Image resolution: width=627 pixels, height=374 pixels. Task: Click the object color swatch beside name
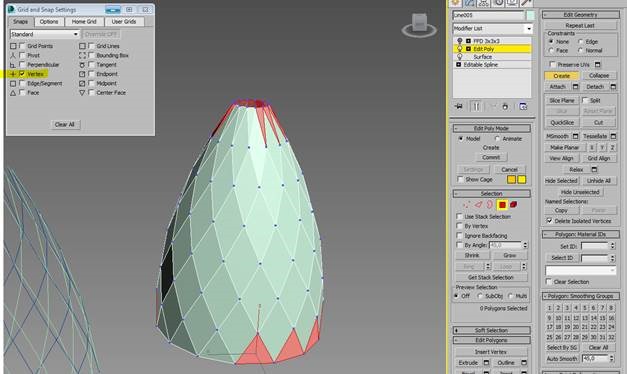(530, 15)
